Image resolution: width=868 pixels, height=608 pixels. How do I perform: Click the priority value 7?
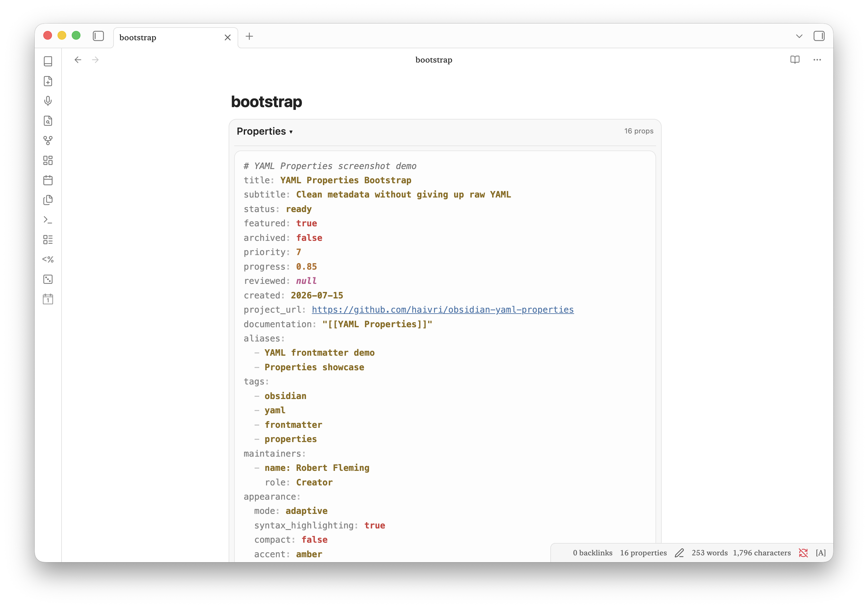pos(299,252)
